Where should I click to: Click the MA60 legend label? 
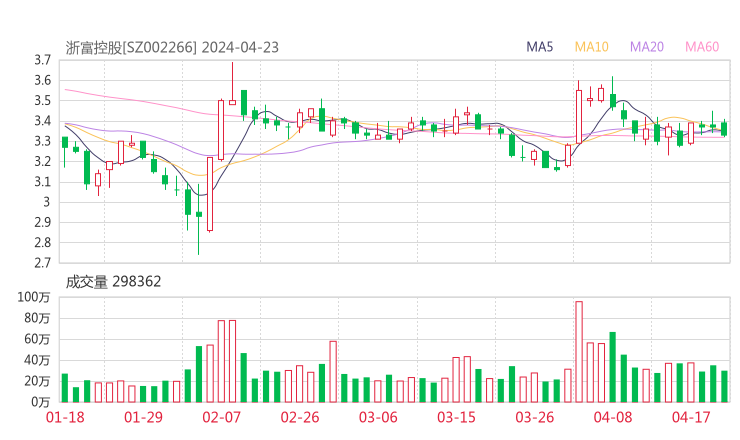(x=702, y=47)
